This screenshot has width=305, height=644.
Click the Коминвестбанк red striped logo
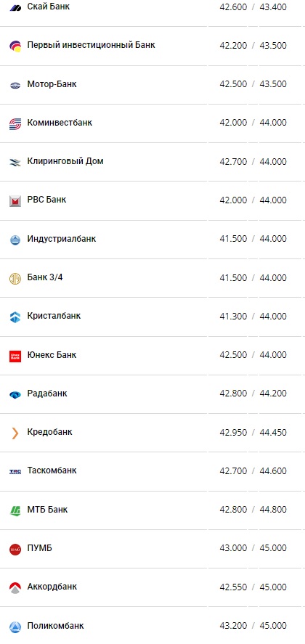point(15,123)
